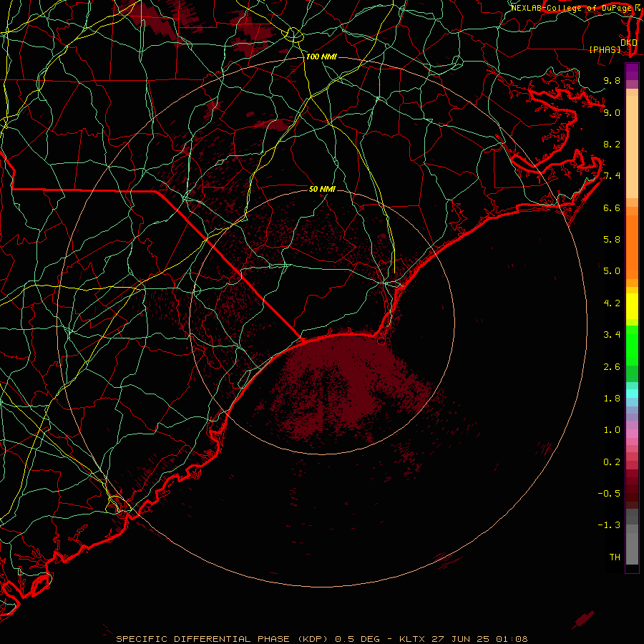
Task: Pick the yellow swatch beside 4.2
Action: pyautogui.click(x=632, y=306)
